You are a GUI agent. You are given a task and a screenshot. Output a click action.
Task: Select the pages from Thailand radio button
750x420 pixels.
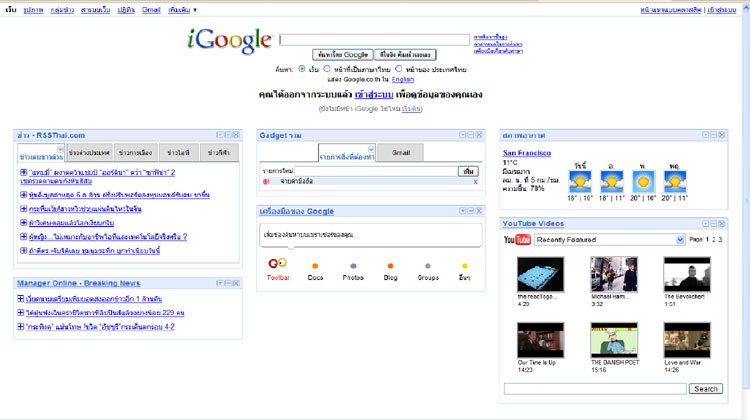[399, 69]
